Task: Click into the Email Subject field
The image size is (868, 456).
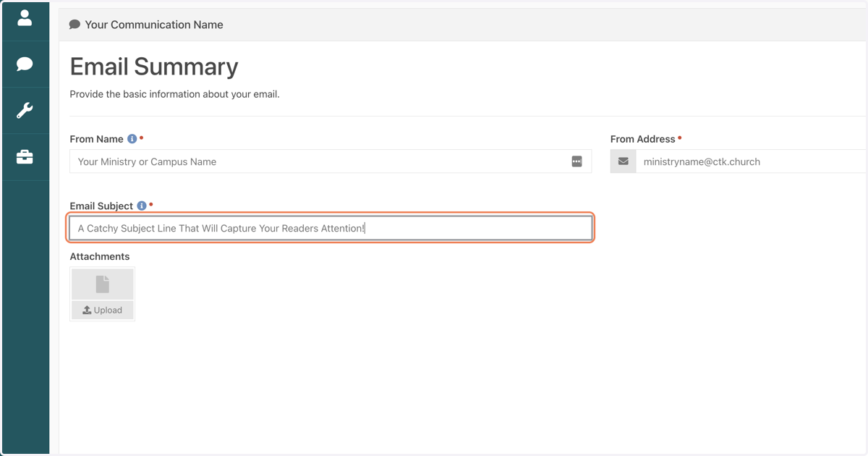Action: click(331, 228)
